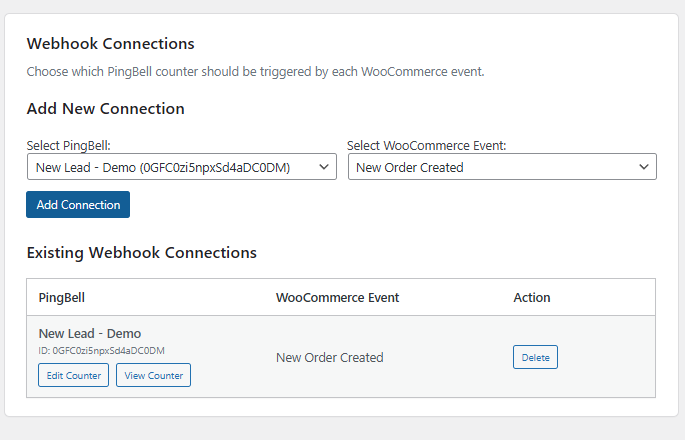Open View Counter for New Lead - Demo
Viewport: 685px width, 440px height.
[x=153, y=375]
